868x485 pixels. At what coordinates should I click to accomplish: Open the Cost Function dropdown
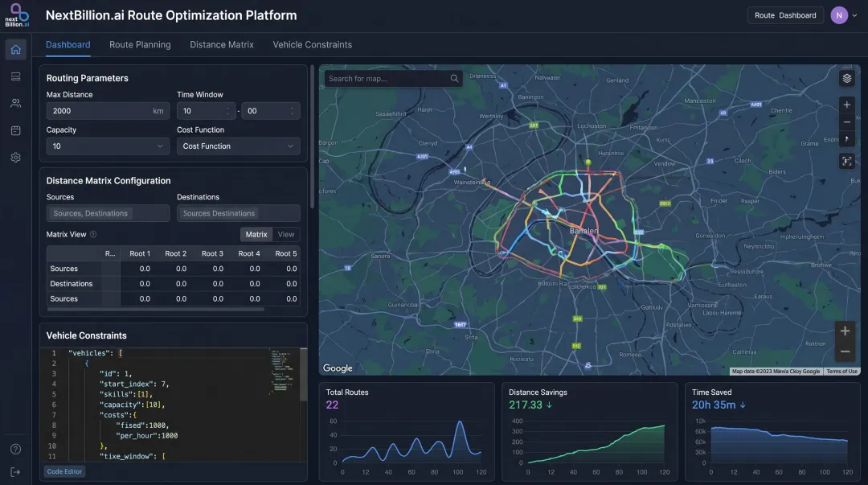tap(239, 146)
